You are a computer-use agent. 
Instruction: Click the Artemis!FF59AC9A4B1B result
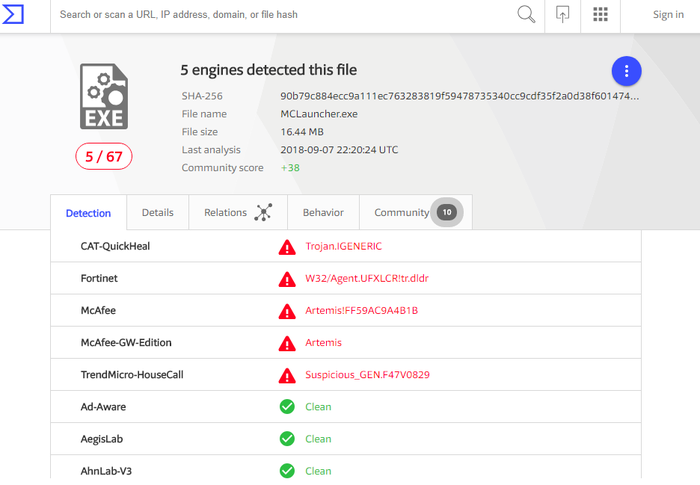click(x=362, y=311)
